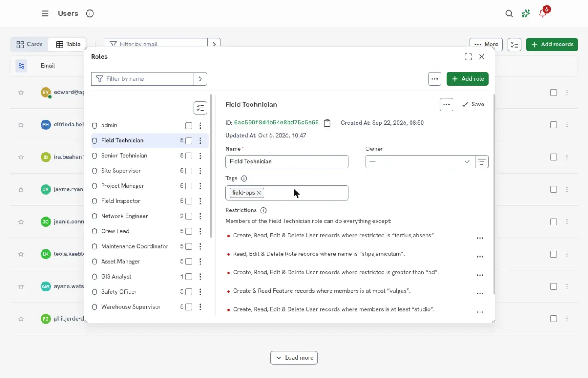Toggle select-all checklist in roles list

click(x=200, y=108)
